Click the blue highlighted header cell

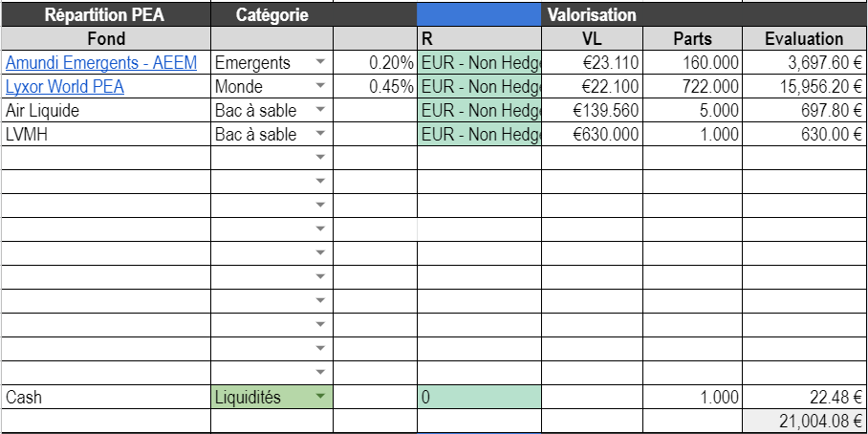[479, 14]
